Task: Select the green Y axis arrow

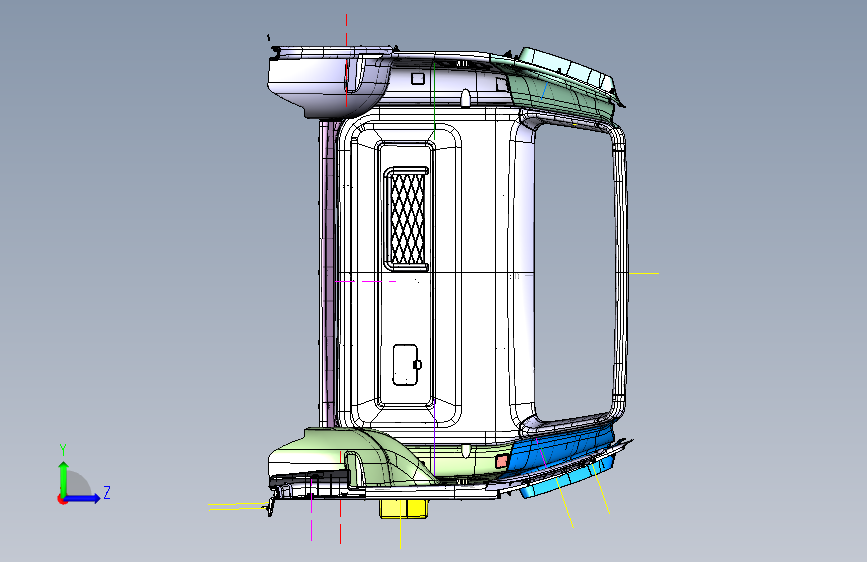Action: [64, 479]
